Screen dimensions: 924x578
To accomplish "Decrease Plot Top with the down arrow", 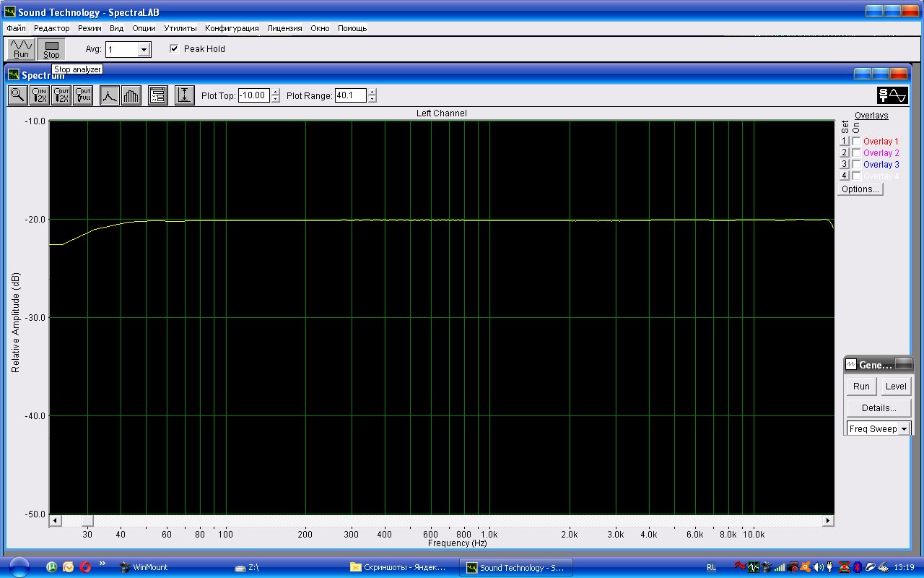I will point(275,99).
